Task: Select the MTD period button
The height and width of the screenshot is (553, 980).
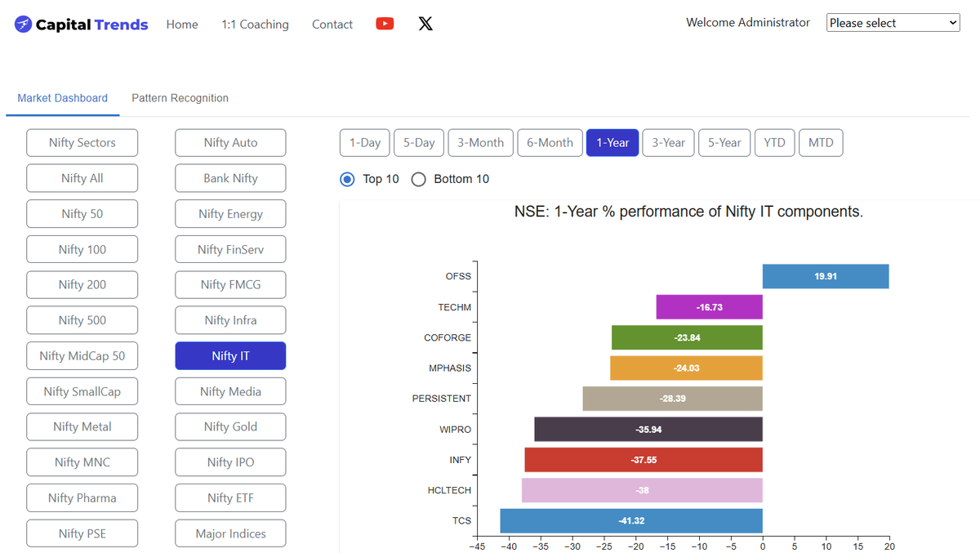Action: [x=821, y=143]
